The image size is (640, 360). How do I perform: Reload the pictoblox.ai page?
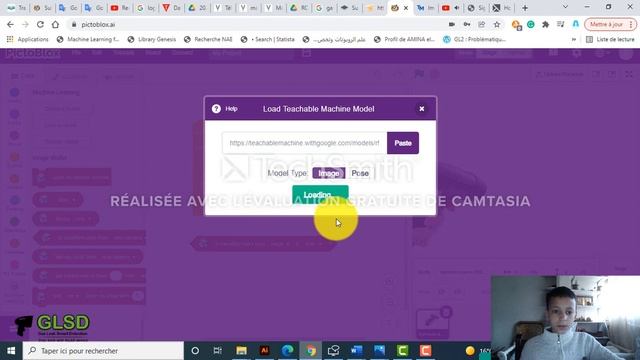pyautogui.click(x=40, y=24)
